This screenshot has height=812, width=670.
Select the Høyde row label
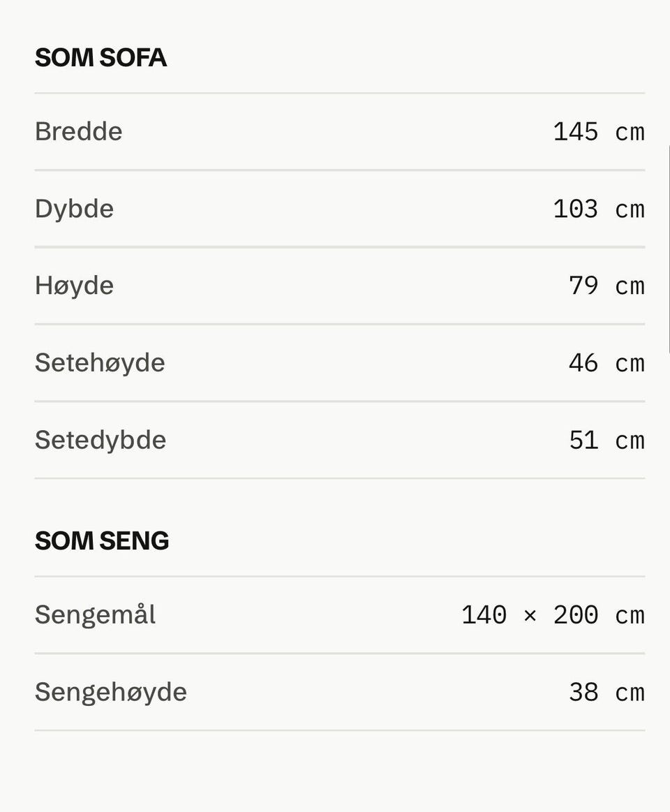click(74, 286)
